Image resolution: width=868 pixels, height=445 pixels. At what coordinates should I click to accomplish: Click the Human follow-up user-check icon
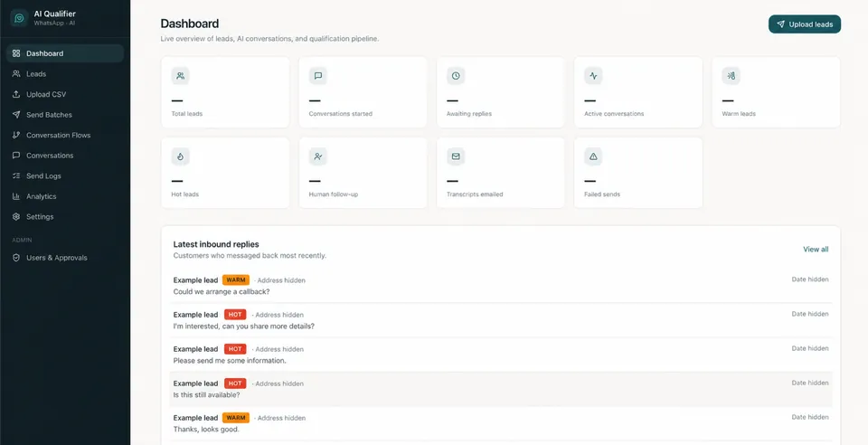tap(318, 156)
